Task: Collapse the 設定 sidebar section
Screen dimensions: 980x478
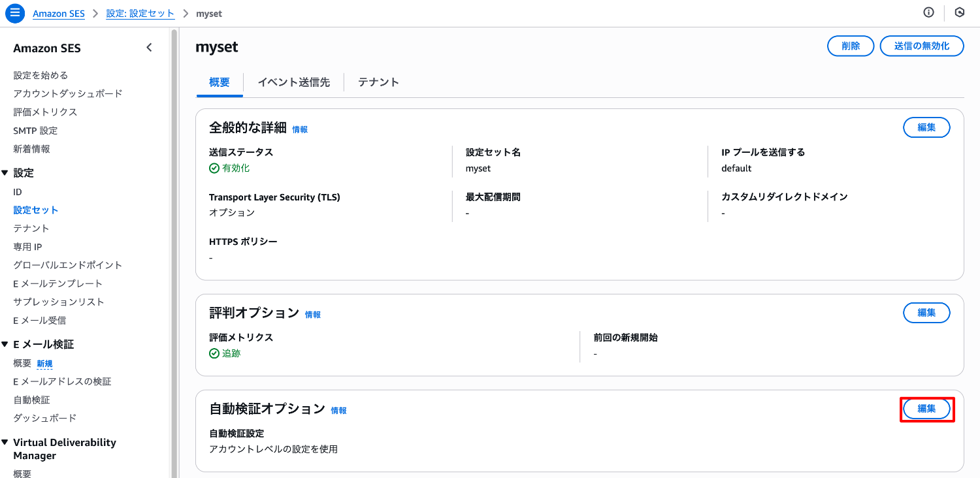Action: coord(5,173)
